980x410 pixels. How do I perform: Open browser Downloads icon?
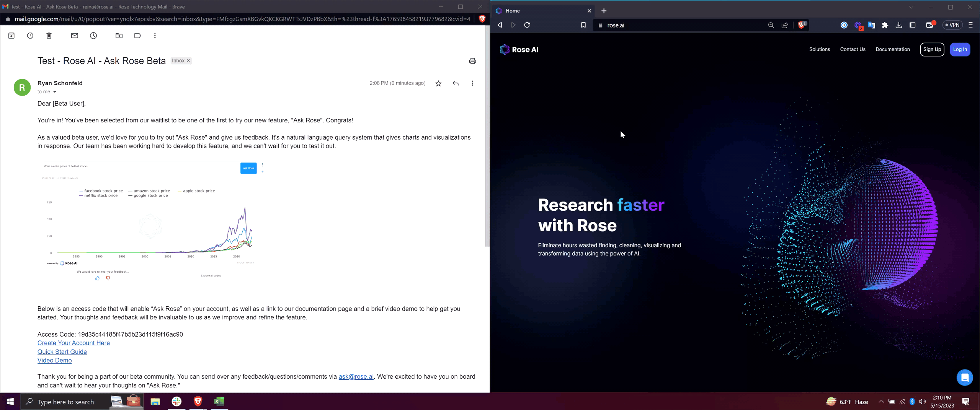(x=899, y=25)
